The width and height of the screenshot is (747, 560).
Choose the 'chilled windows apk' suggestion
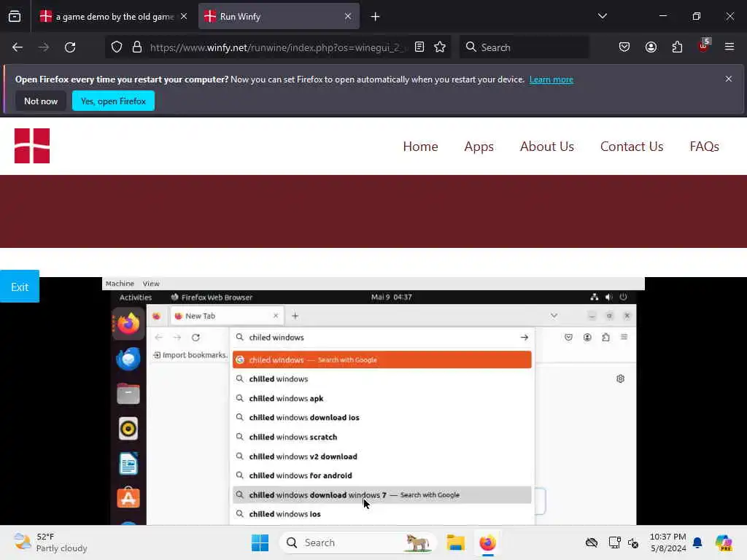(x=382, y=398)
